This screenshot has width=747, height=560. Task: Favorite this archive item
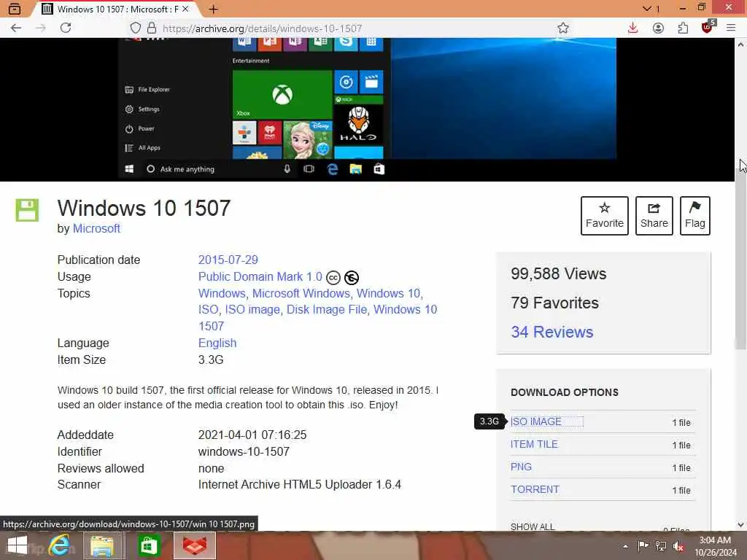click(605, 216)
